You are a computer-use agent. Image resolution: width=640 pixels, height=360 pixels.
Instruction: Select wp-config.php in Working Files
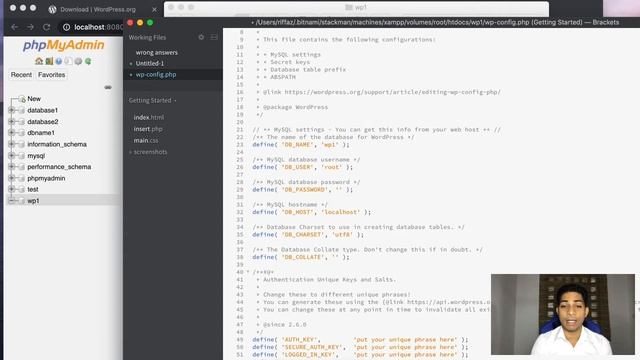(x=156, y=75)
